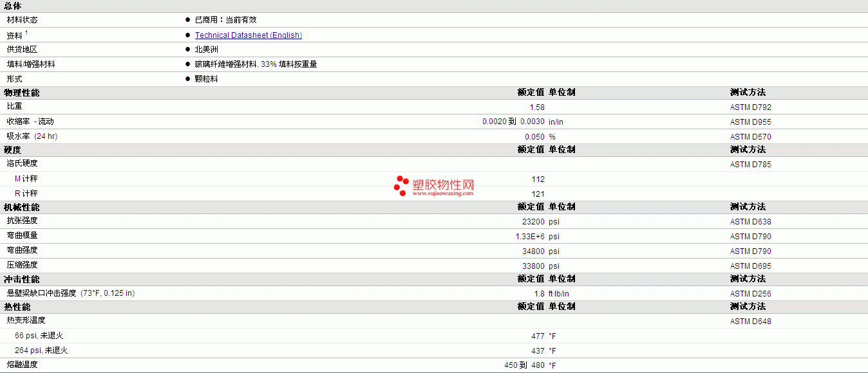Select the 洛氏硬度 row label

tap(23, 163)
